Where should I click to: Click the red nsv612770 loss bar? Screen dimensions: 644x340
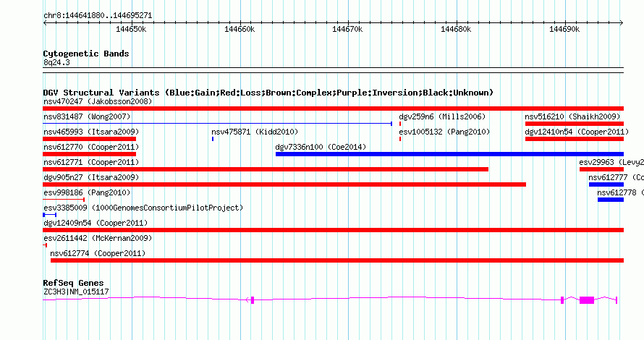[90, 154]
